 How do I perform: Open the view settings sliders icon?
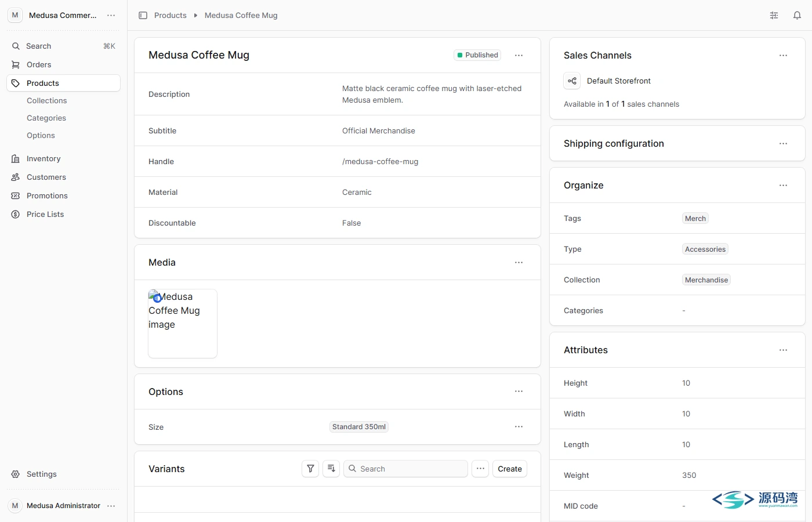click(x=774, y=15)
